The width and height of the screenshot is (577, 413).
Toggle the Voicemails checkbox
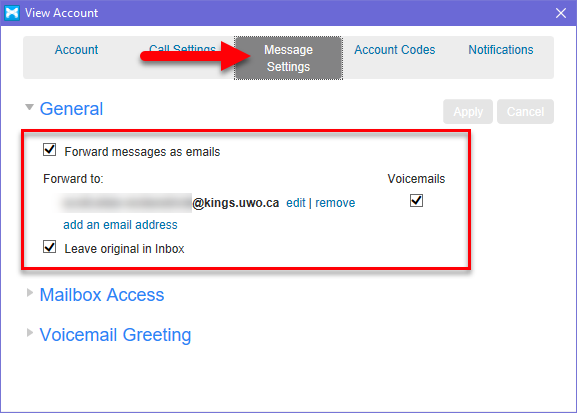[x=416, y=201]
